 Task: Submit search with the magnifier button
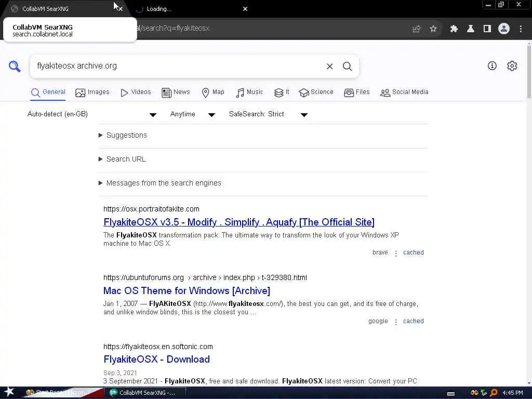pyautogui.click(x=347, y=66)
